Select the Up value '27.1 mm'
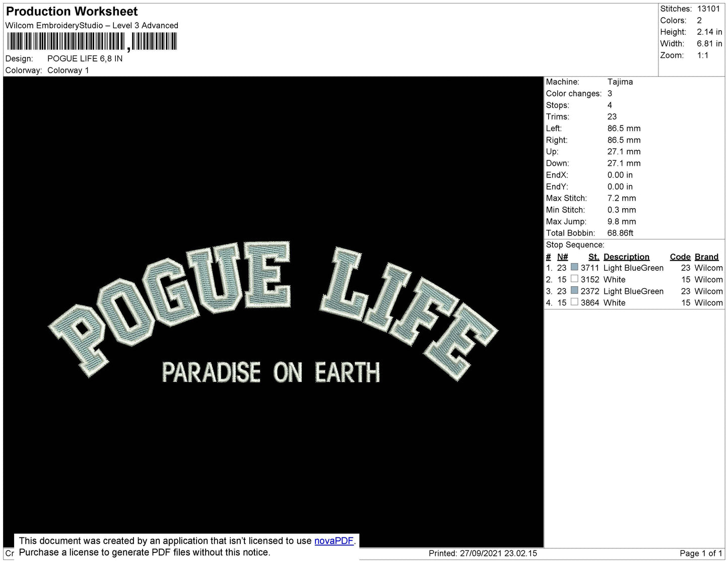Viewport: 728px width, 563px height. coord(624,151)
